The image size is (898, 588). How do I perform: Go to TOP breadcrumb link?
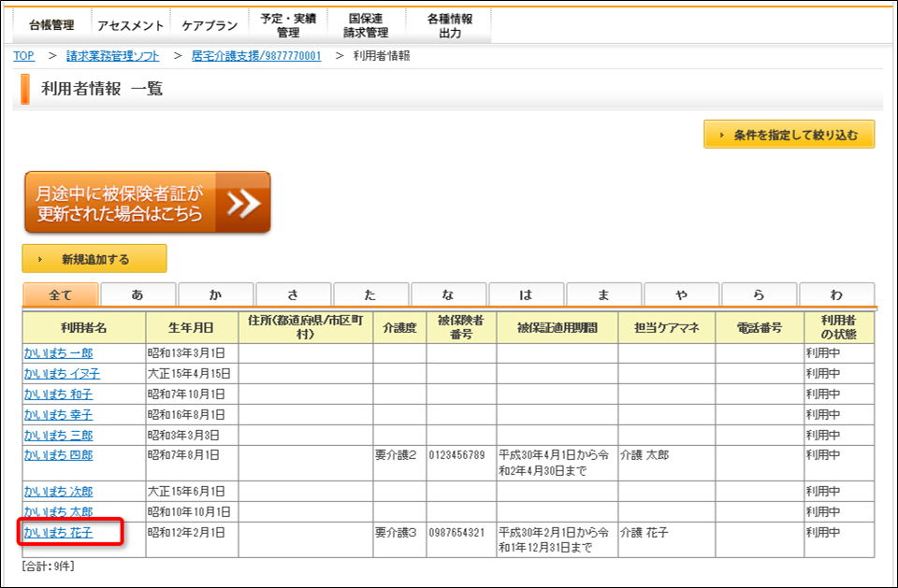(24, 56)
